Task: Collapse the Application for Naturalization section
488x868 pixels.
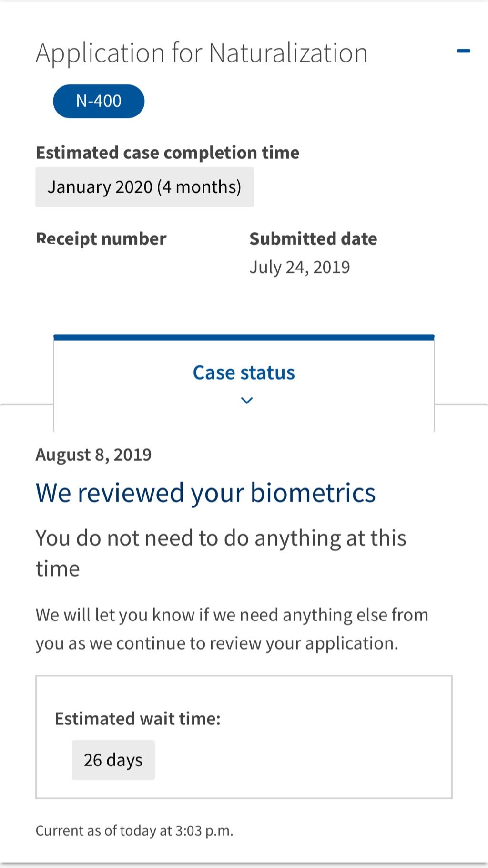Action: tap(463, 51)
